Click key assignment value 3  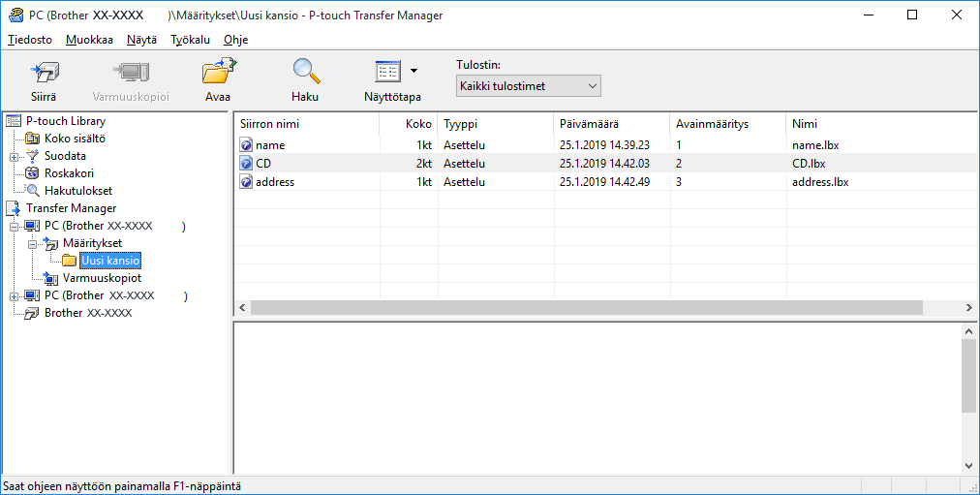click(679, 182)
